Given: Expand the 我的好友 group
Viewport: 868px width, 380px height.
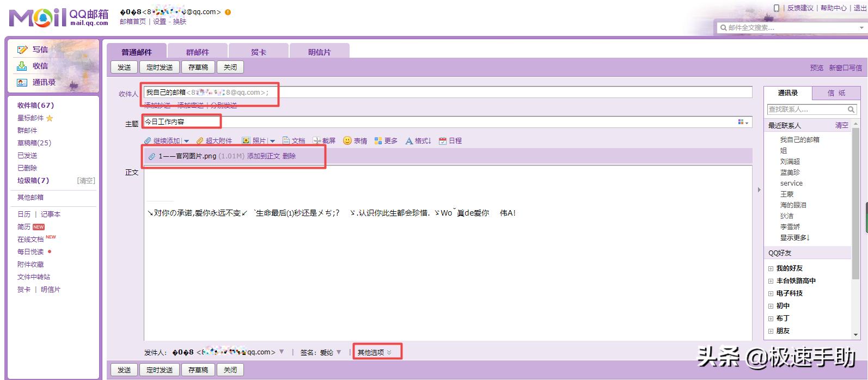Looking at the screenshot, I should coord(771,268).
